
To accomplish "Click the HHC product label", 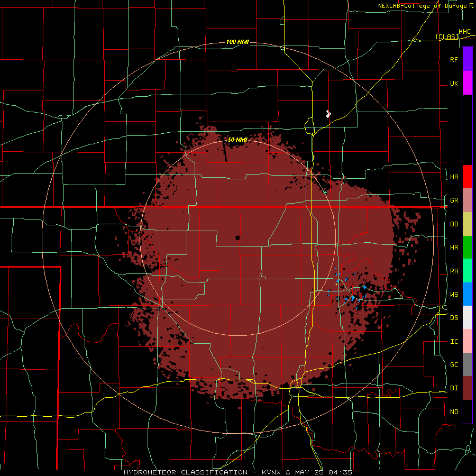I will (465, 32).
